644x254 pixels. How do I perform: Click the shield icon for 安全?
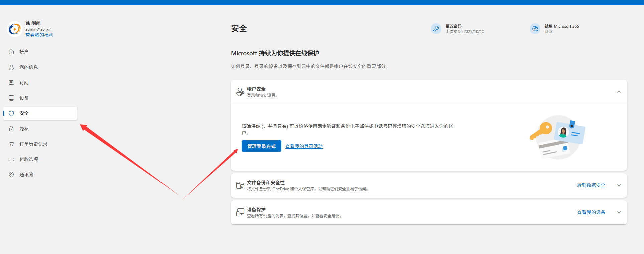pos(11,113)
